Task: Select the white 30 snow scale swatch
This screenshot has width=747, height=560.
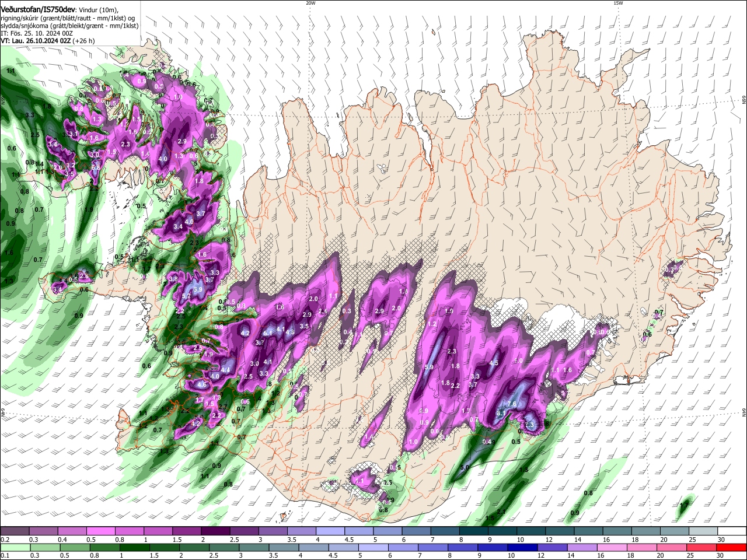Action: point(732,531)
